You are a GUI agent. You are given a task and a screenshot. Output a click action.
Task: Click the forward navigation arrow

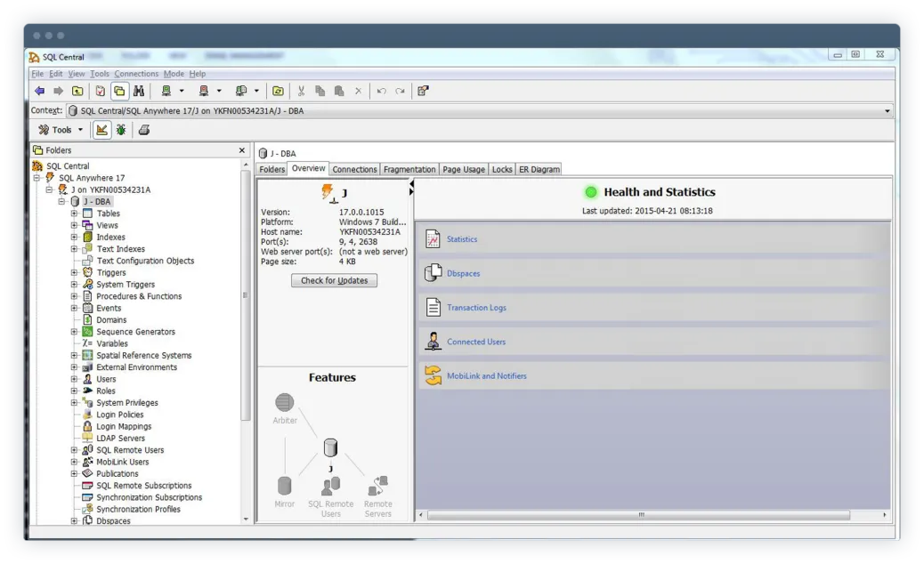point(59,91)
